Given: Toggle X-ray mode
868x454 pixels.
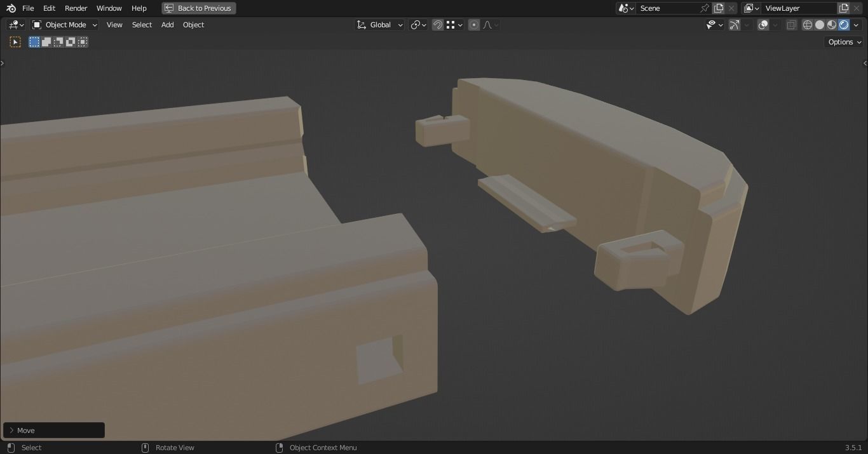Looking at the screenshot, I should [x=792, y=25].
